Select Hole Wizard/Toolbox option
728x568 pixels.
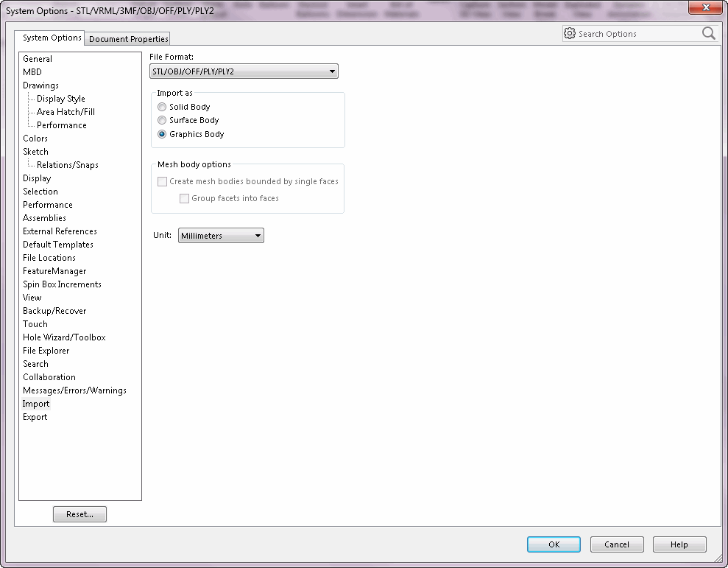click(64, 337)
